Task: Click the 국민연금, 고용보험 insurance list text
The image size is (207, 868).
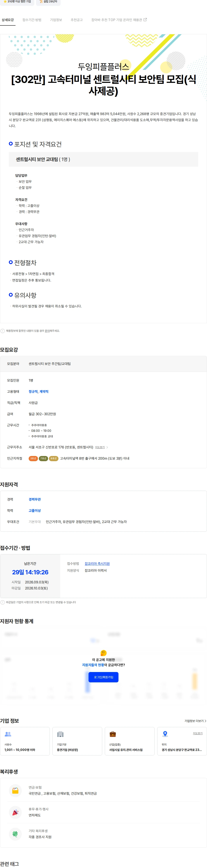Action: click(x=63, y=793)
